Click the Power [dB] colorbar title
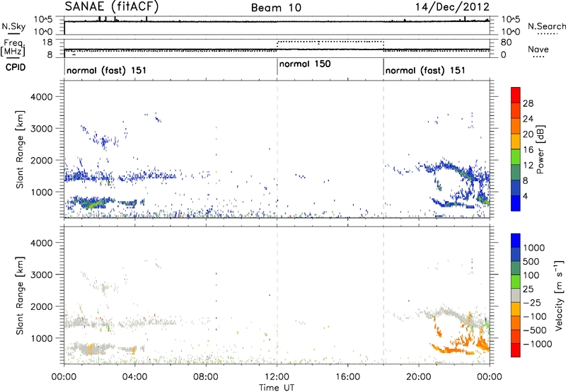This screenshot has width=566, height=392. pos(541,149)
